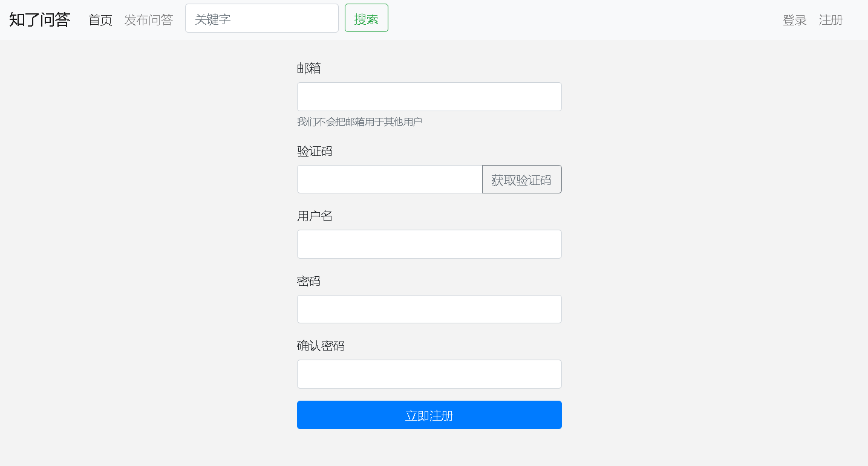Click the 用户名 field label

(315, 216)
